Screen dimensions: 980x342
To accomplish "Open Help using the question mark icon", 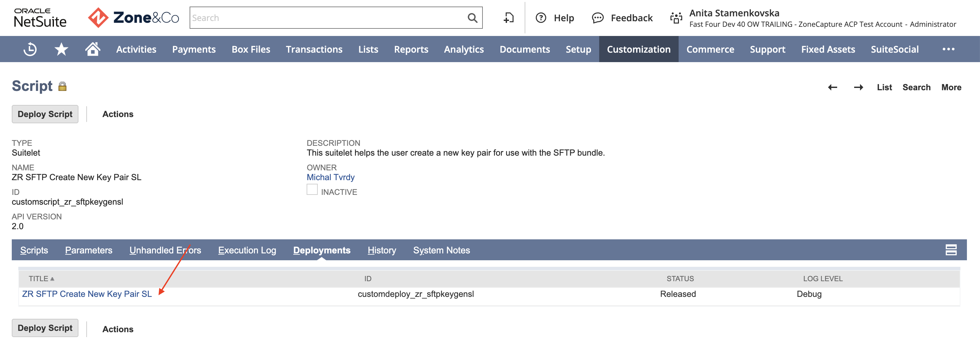I will (542, 18).
